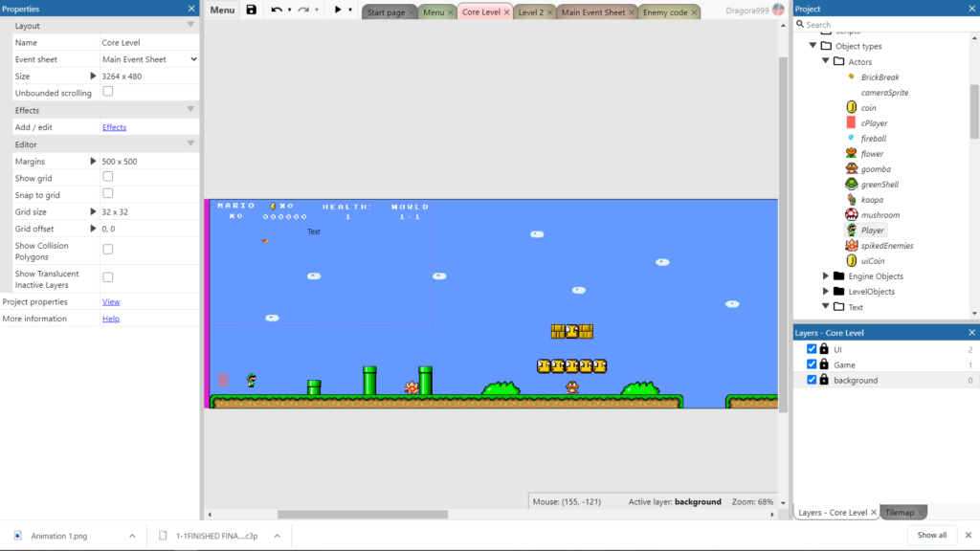Click the lock icon on UI layer
Screen dimensions: 980x551
pyautogui.click(x=824, y=349)
